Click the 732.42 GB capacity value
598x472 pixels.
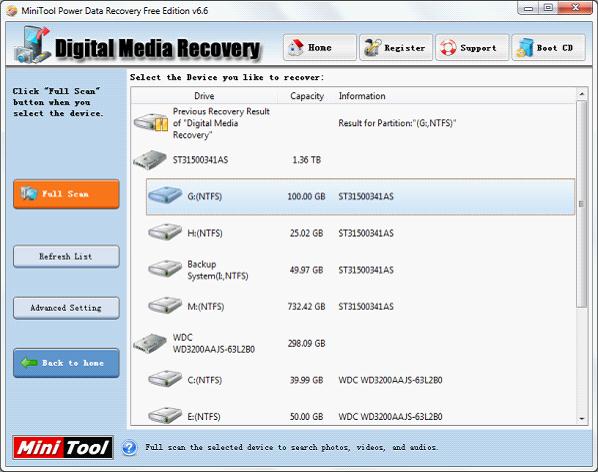(x=306, y=307)
